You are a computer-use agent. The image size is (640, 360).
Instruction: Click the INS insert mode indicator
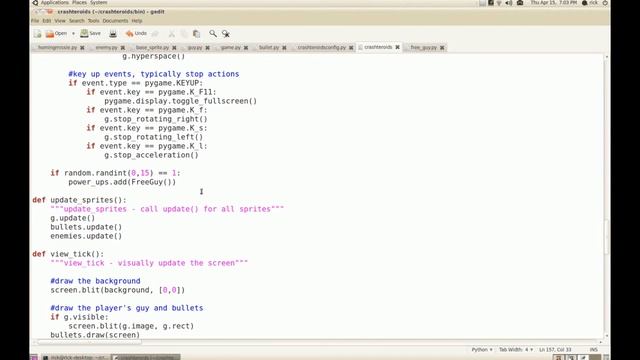[593, 350]
